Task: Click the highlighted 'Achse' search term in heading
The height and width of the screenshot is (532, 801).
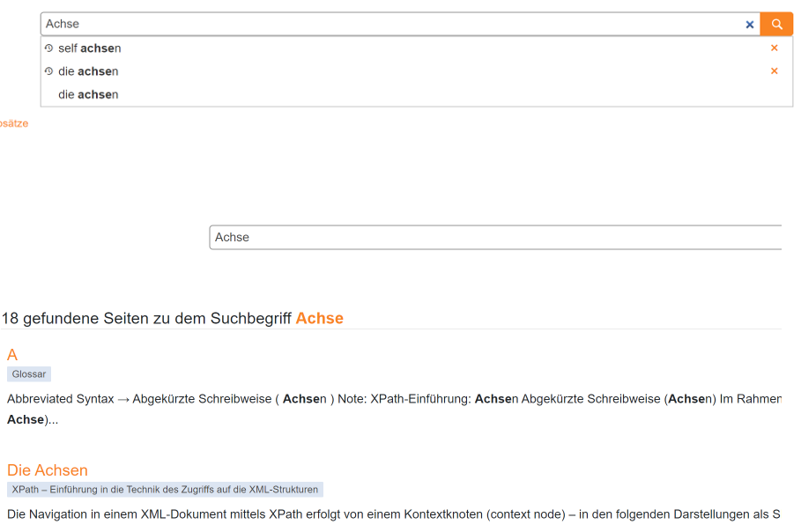Action: pos(319,318)
